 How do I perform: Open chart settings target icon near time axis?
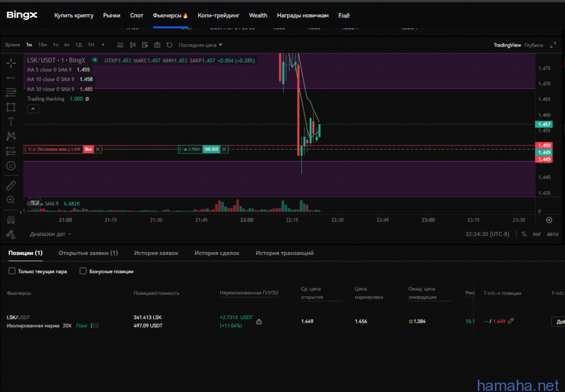coord(549,220)
